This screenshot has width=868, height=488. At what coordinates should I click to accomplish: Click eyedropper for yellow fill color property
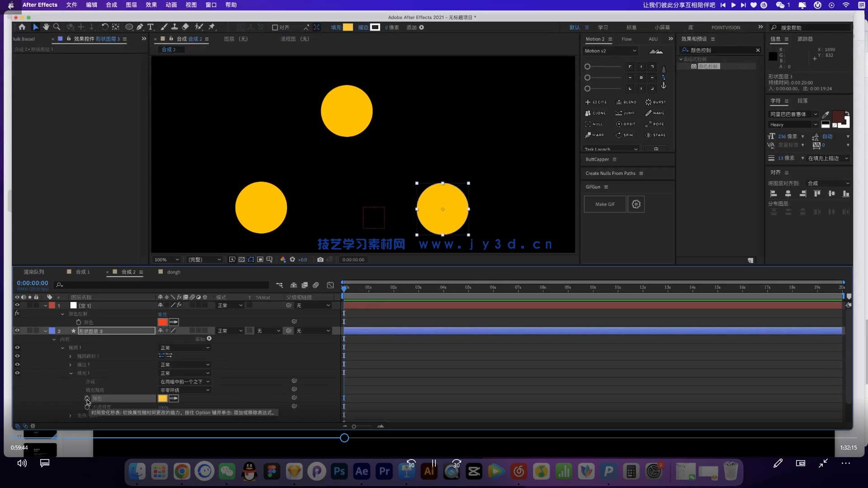coord(174,399)
